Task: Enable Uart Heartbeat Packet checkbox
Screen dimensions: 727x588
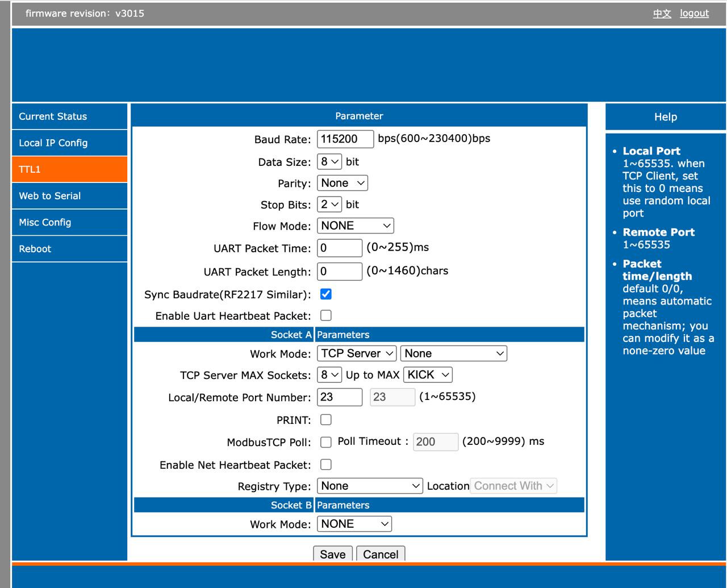Action: (325, 316)
